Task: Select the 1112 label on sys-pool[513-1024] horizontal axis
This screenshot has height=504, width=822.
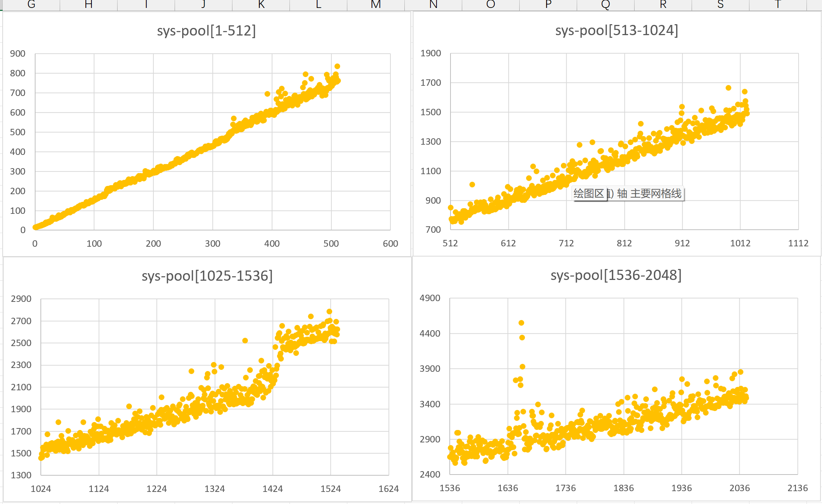Action: tap(798, 243)
